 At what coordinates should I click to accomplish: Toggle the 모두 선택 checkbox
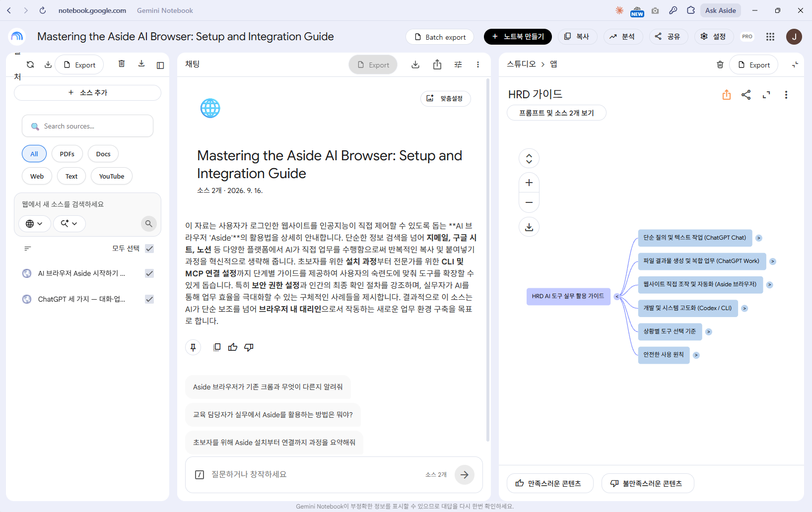[149, 249]
